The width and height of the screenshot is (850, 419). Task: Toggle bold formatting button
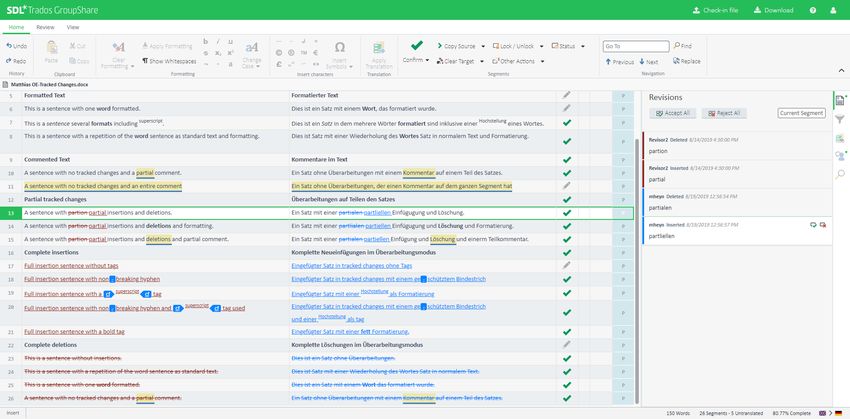pos(205,42)
